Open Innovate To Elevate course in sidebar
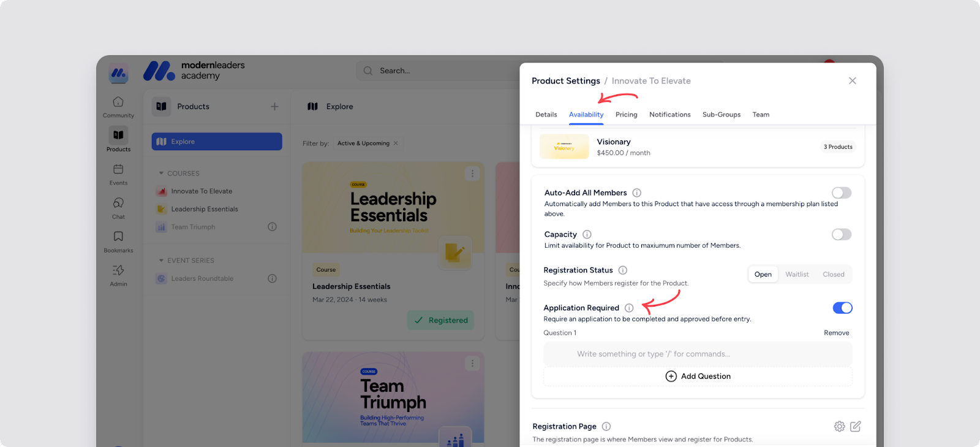 [202, 191]
